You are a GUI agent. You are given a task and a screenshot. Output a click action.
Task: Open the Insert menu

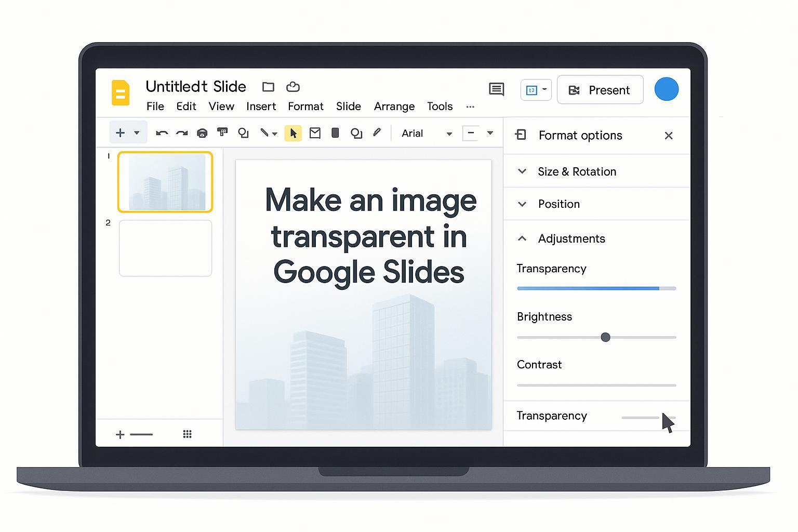click(261, 107)
